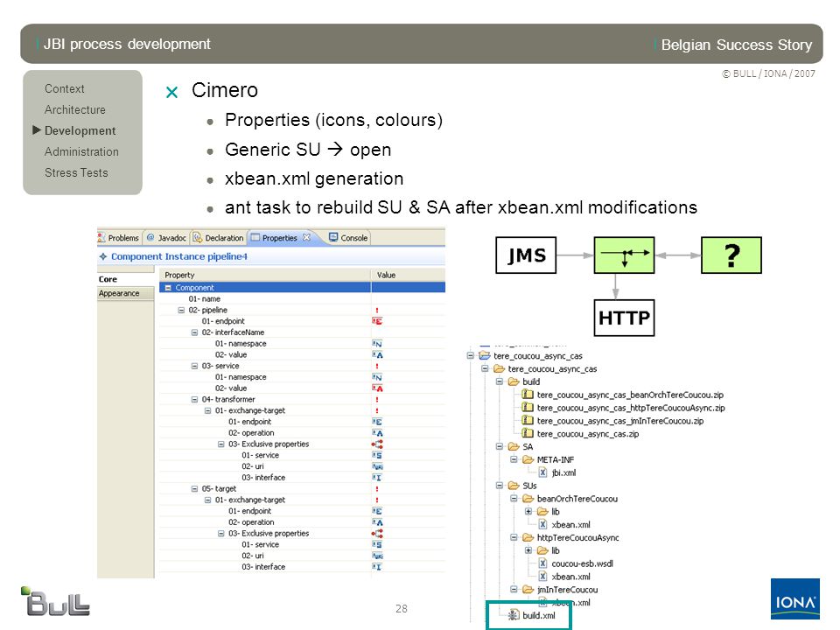The height and width of the screenshot is (630, 840).
Task: Go to the Administration section
Action: tap(81, 151)
